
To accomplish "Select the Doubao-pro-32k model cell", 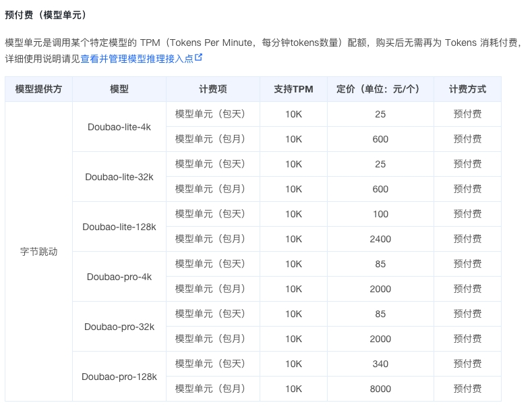I will coord(119,327).
